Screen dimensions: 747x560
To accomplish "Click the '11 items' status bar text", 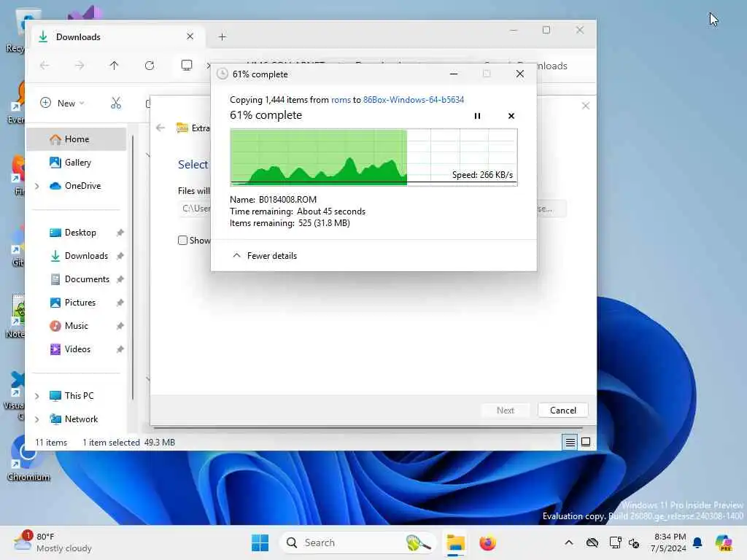I will click(x=51, y=443).
